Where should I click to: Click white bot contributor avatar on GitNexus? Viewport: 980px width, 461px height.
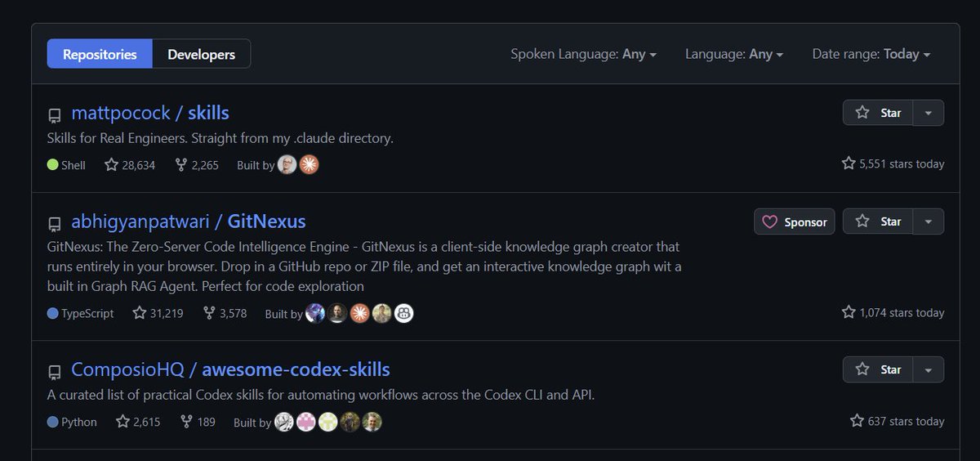[403, 313]
